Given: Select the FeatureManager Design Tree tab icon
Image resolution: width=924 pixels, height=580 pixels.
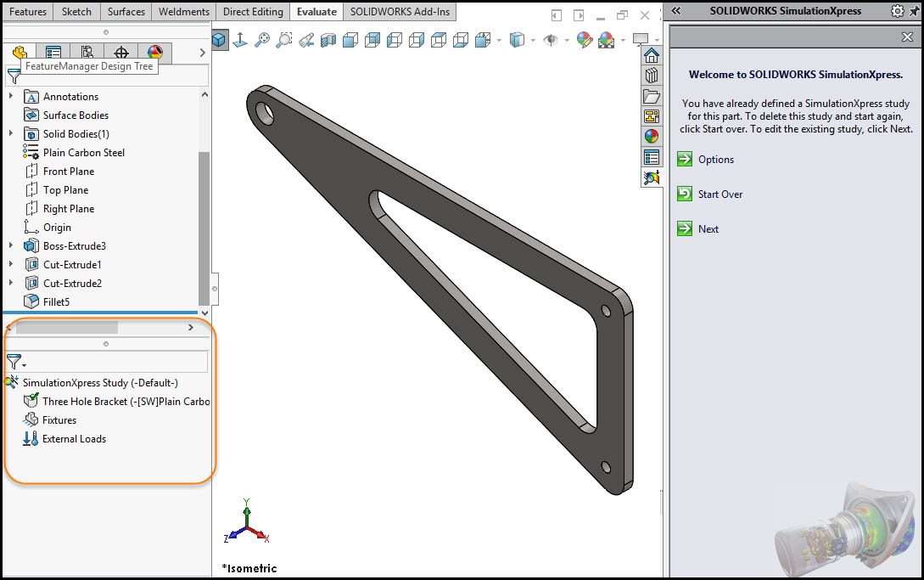Looking at the screenshot, I should [20, 53].
